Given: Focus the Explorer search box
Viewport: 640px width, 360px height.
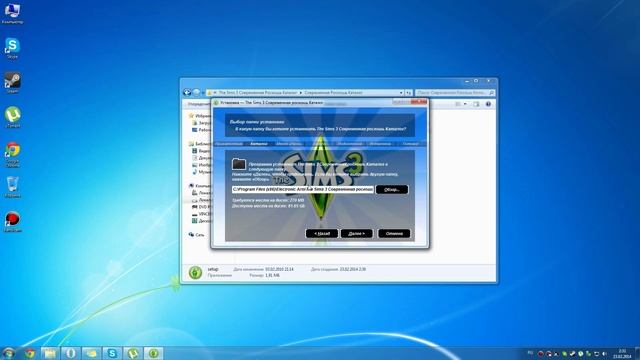Looking at the screenshot, I should [x=455, y=93].
